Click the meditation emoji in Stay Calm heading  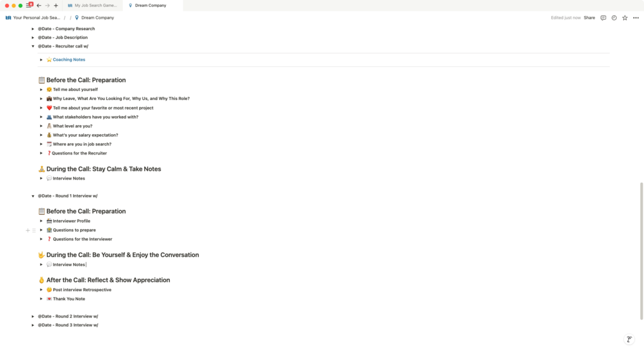pos(42,169)
